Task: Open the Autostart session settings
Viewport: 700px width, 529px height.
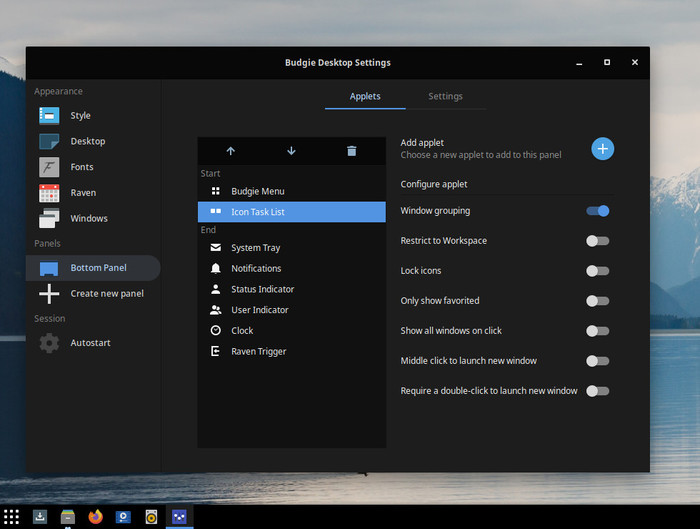Action: point(90,343)
